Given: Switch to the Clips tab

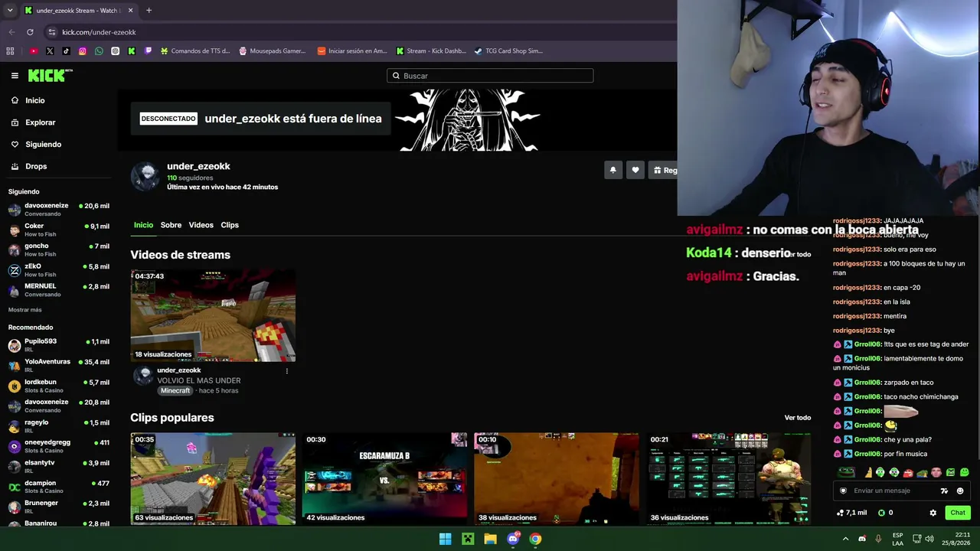Looking at the screenshot, I should [x=230, y=225].
